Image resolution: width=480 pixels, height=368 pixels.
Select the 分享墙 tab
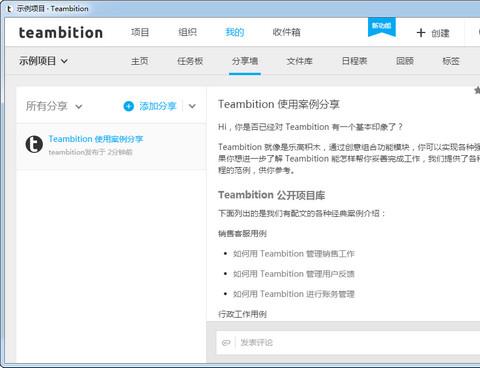[245, 61]
